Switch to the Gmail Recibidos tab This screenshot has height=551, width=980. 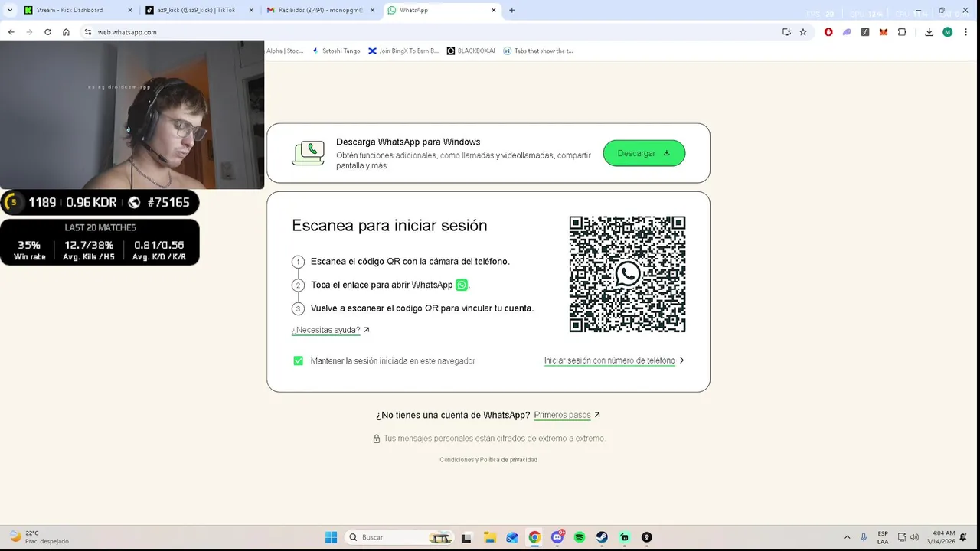[320, 10]
